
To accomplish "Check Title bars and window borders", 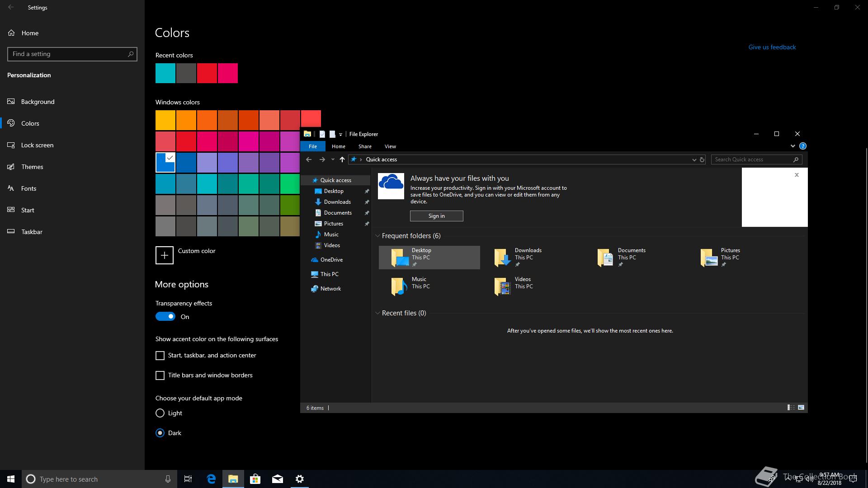I will click(160, 375).
